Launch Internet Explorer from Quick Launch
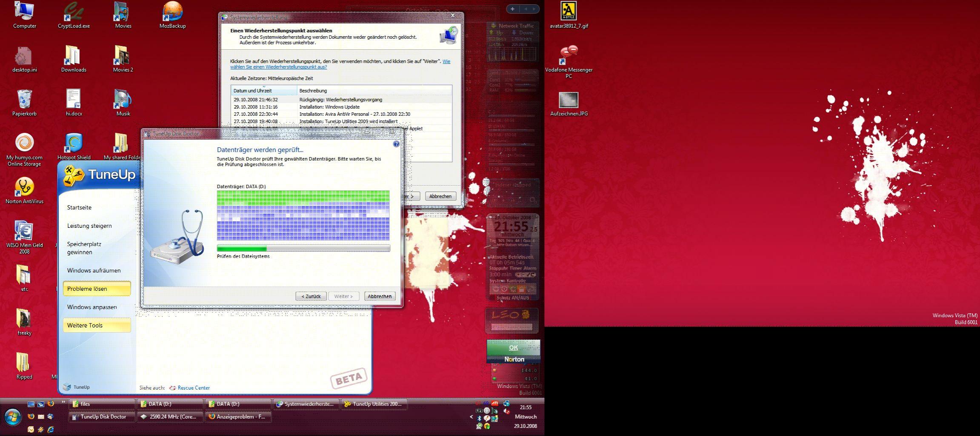Image resolution: width=980 pixels, height=436 pixels. click(x=51, y=429)
